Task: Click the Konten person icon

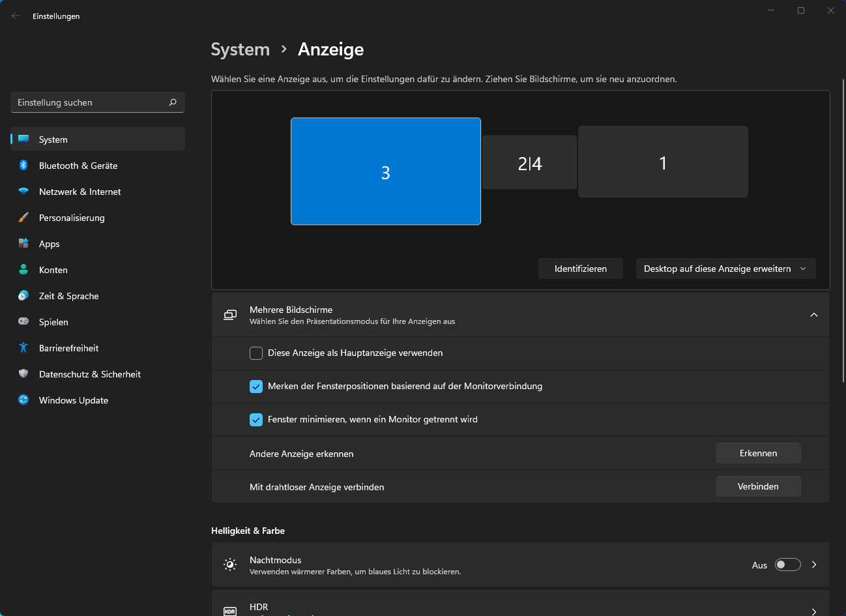Action: tap(23, 269)
